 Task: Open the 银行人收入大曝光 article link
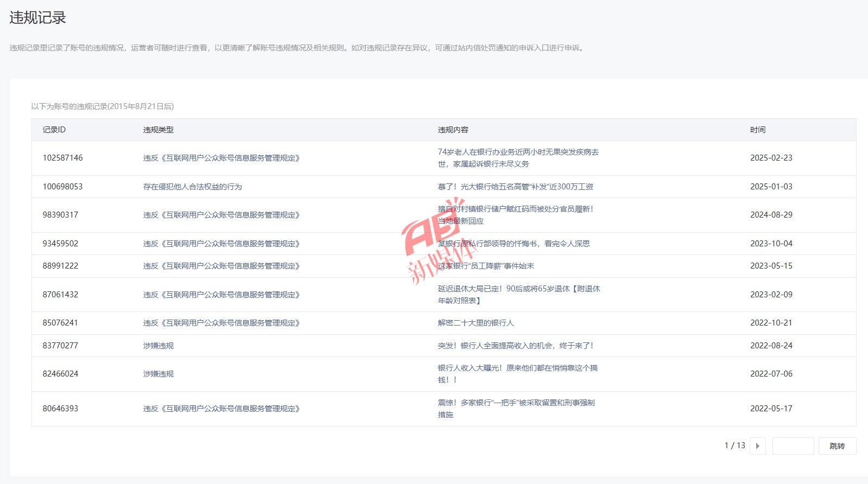click(517, 374)
